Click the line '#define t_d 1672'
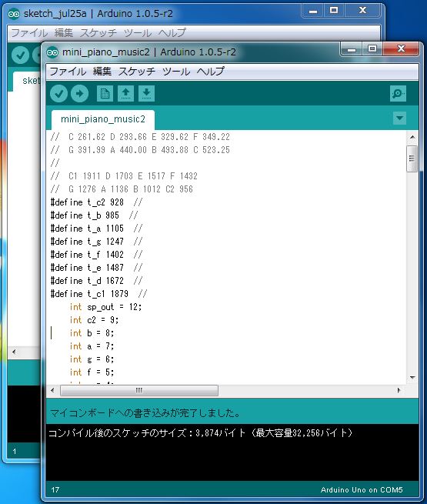 point(96,281)
